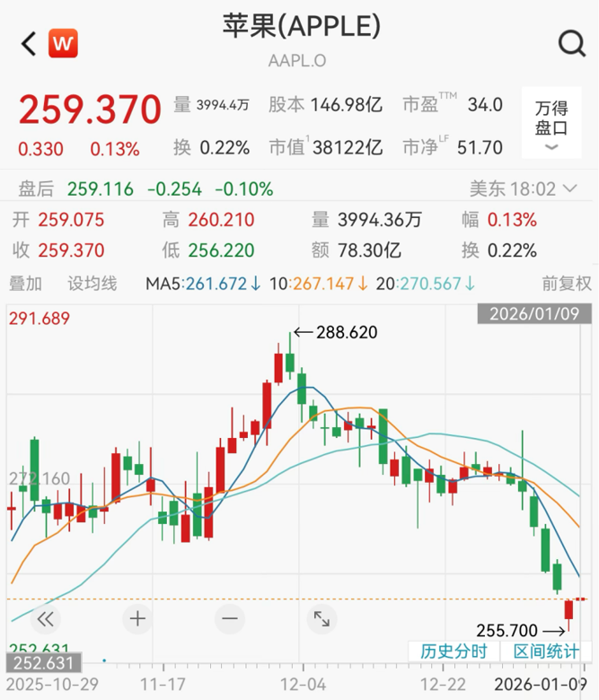
Task: Toggle the MA5 line indicator
Action: pos(203,284)
